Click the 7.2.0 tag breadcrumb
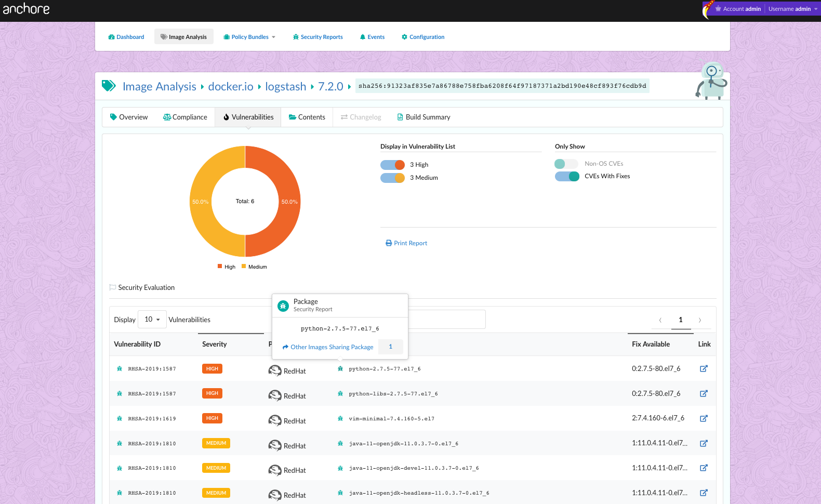This screenshot has height=504, width=821. coord(330,87)
